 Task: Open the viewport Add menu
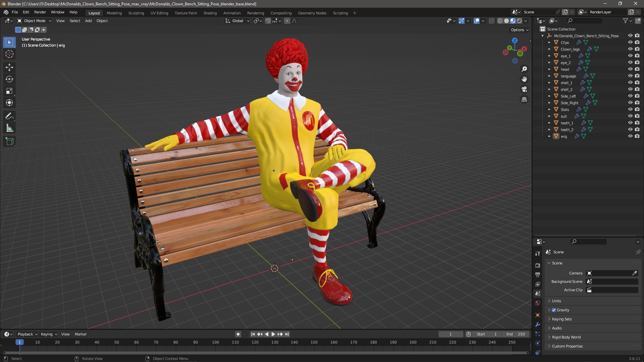pos(88,21)
